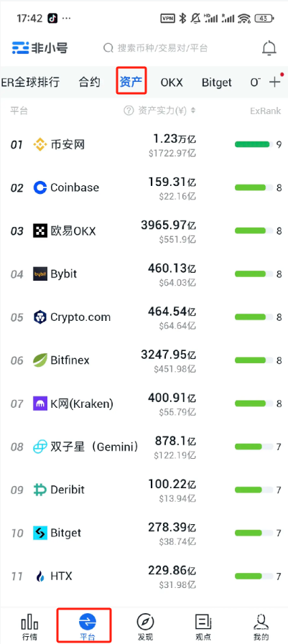Open the 观点 opinions icon

pos(203,622)
